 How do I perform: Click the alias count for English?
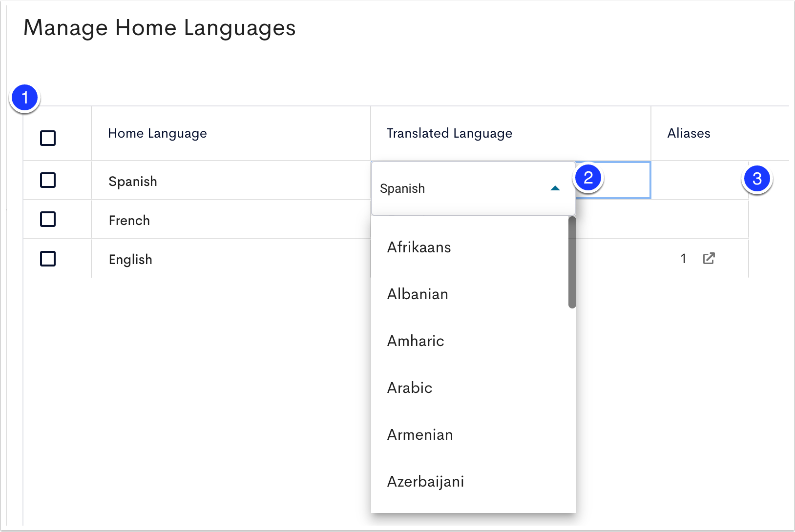click(683, 259)
